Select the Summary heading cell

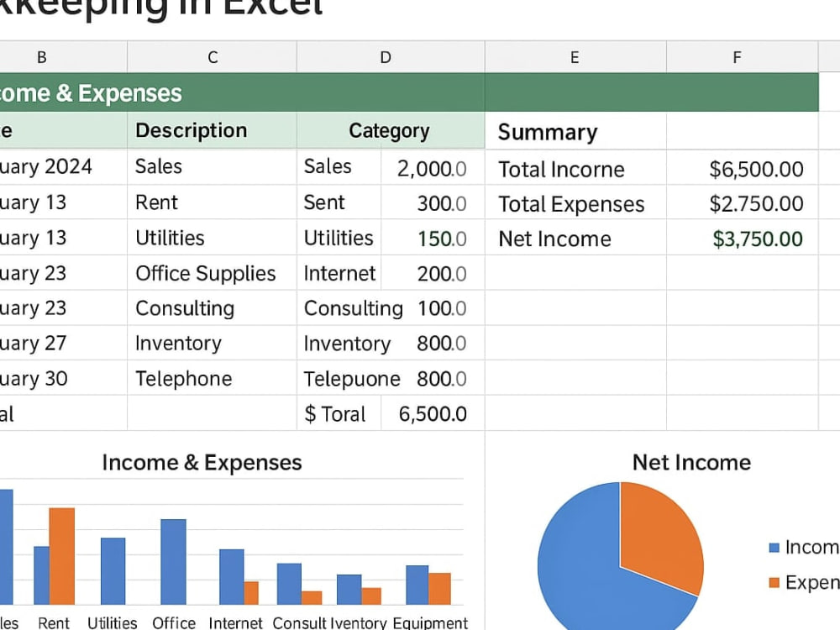(x=575, y=131)
